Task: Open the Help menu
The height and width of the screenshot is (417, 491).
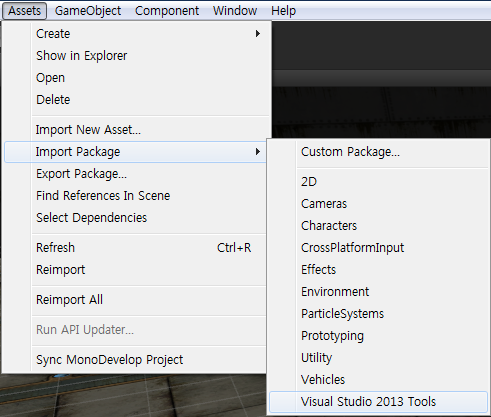Action: coord(283,11)
